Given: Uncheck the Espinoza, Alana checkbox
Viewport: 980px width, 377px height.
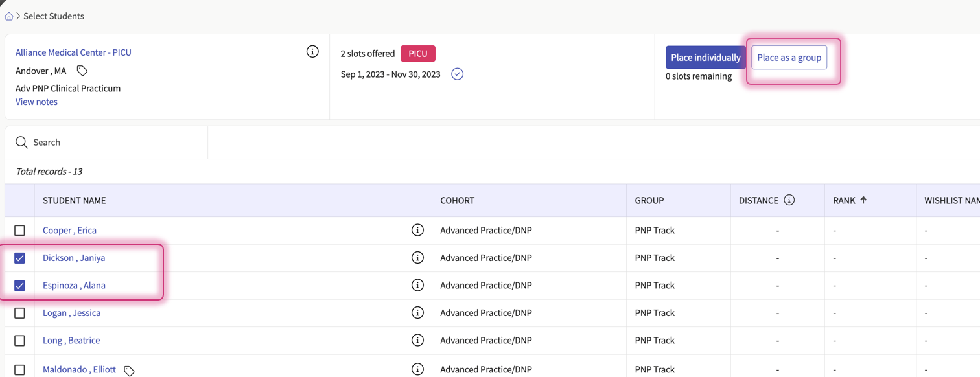Looking at the screenshot, I should (19, 286).
